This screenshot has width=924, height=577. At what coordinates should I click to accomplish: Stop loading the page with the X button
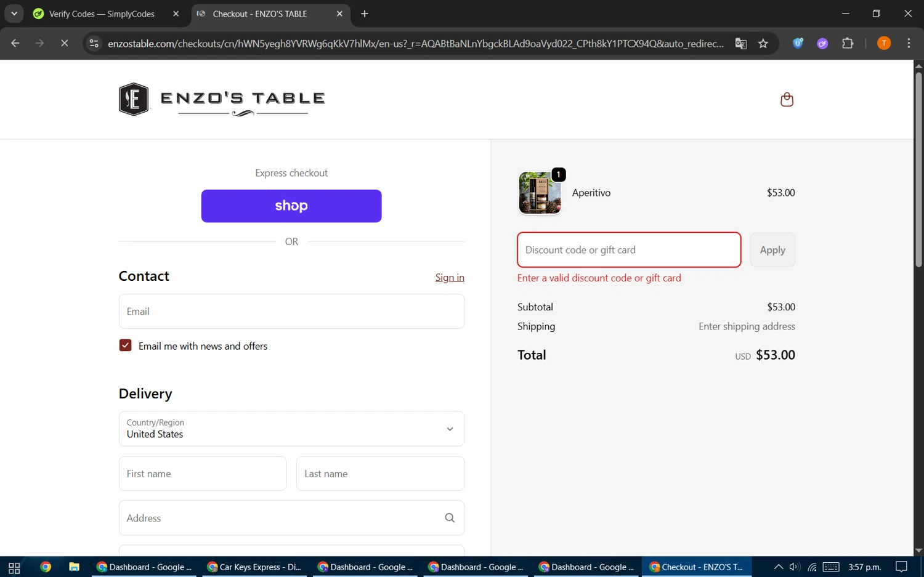[64, 43]
